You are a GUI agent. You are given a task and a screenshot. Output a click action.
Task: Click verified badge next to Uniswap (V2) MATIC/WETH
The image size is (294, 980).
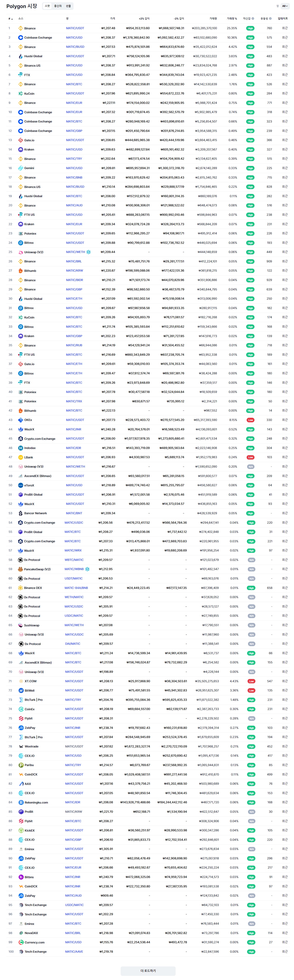coord(88,252)
